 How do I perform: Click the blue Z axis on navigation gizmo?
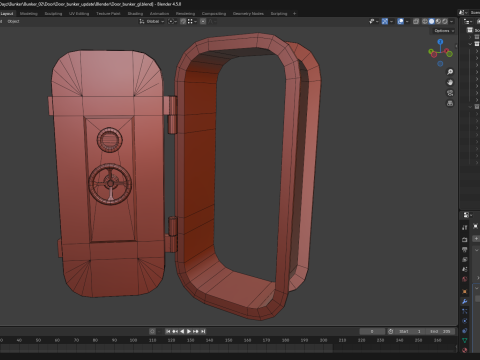click(x=440, y=42)
